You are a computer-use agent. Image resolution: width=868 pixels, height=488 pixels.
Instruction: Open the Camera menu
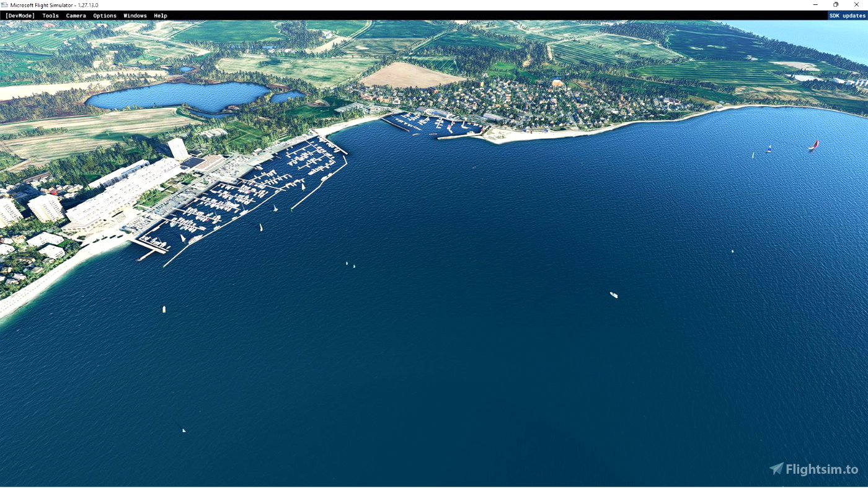pos(76,16)
